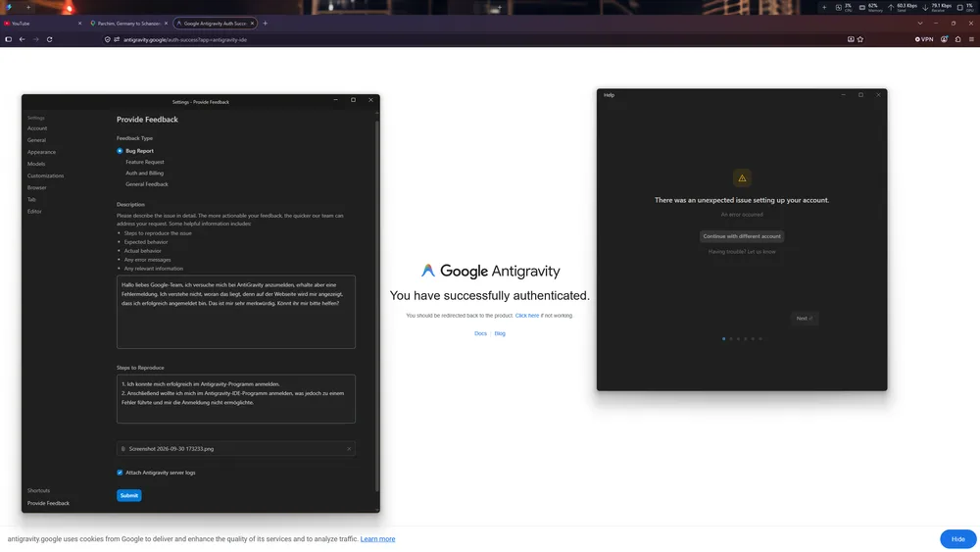Image resolution: width=980 pixels, height=552 pixels.
Task: Open the Docs link
Action: [x=480, y=333]
